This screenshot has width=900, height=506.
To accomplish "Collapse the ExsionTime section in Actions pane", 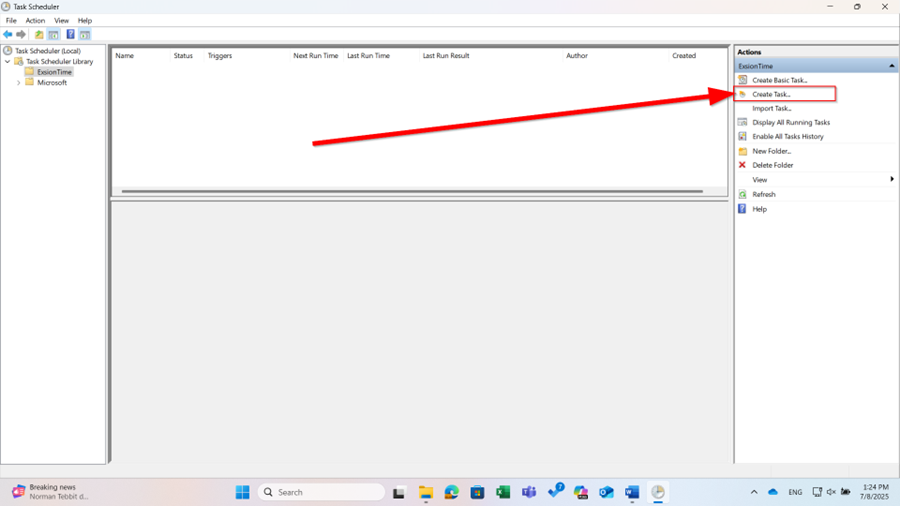I will [891, 66].
